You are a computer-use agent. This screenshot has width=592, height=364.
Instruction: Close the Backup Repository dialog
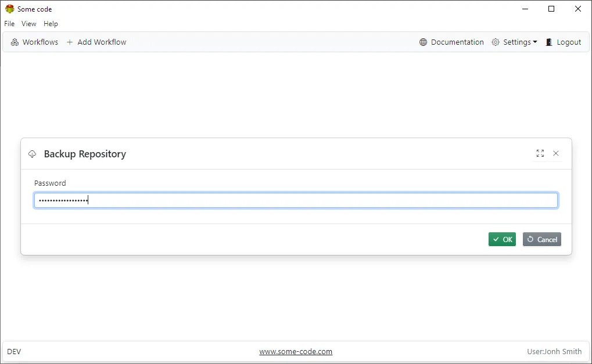(556, 153)
